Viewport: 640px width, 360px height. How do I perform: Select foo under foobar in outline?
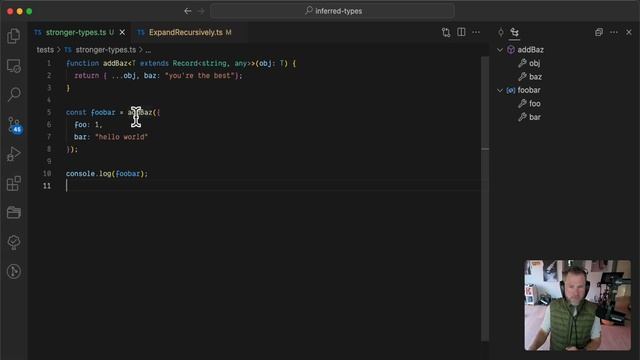[535, 104]
